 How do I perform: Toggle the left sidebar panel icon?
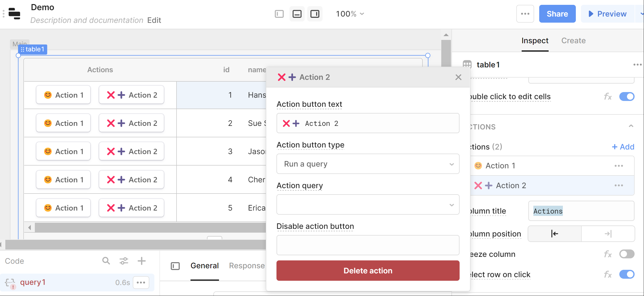pos(279,14)
